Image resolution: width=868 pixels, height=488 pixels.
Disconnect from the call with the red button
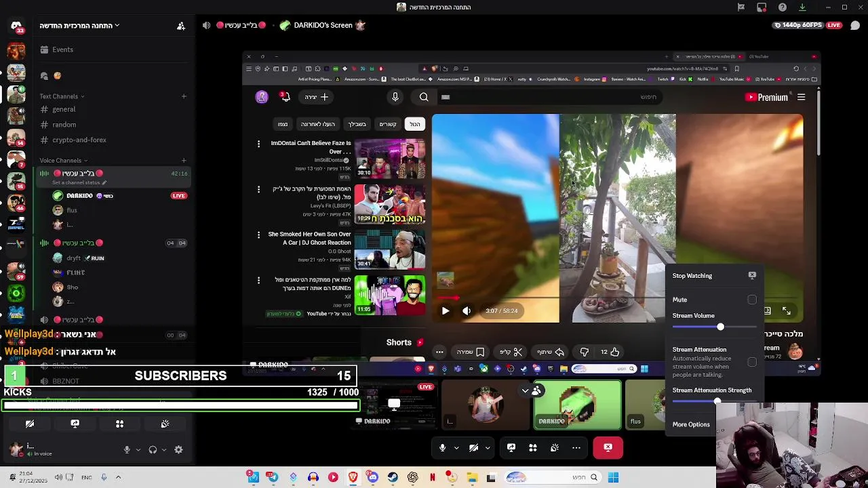[x=608, y=447]
